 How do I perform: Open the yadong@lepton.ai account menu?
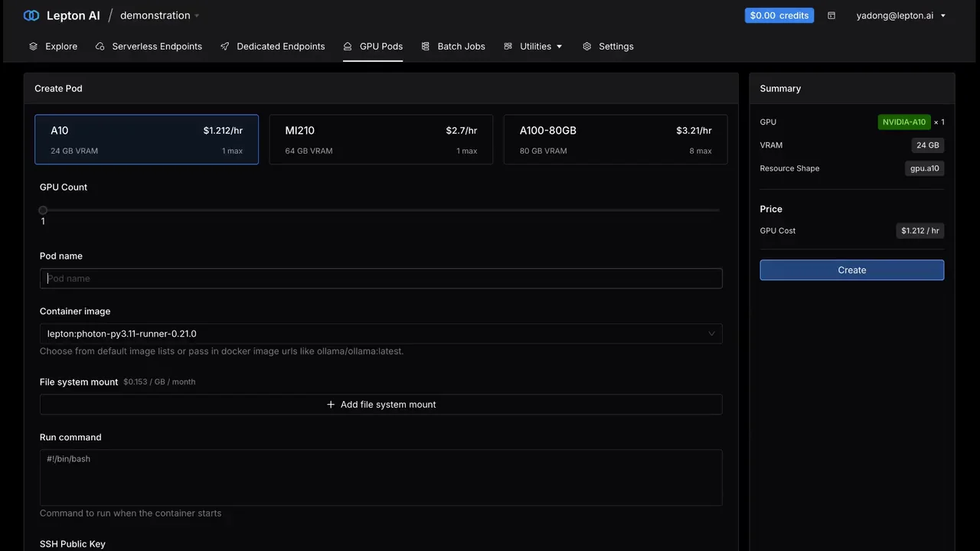[x=901, y=15]
